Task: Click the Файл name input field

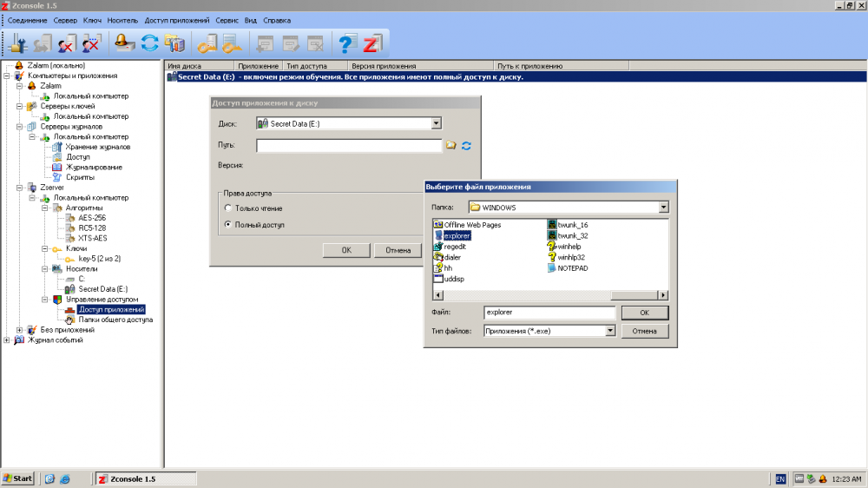Action: [549, 313]
